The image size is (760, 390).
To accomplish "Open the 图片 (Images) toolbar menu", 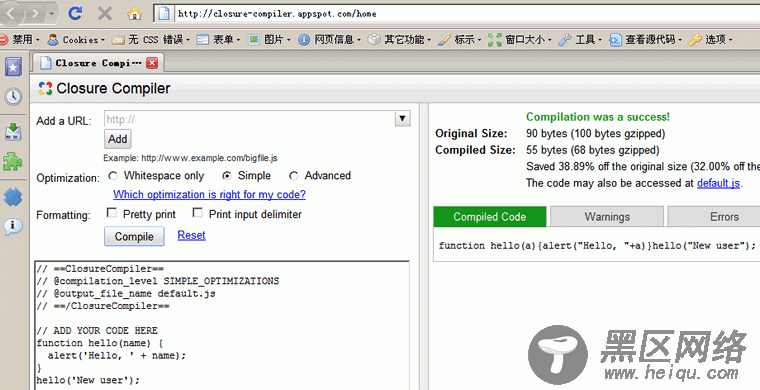I will pos(269,40).
